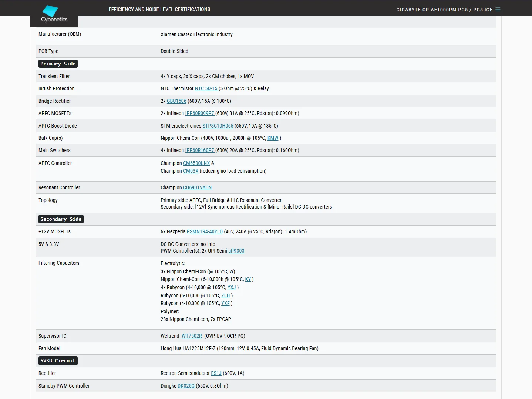
Task: Open the IPP60R099P7 MOSFET link
Action: (x=200, y=113)
